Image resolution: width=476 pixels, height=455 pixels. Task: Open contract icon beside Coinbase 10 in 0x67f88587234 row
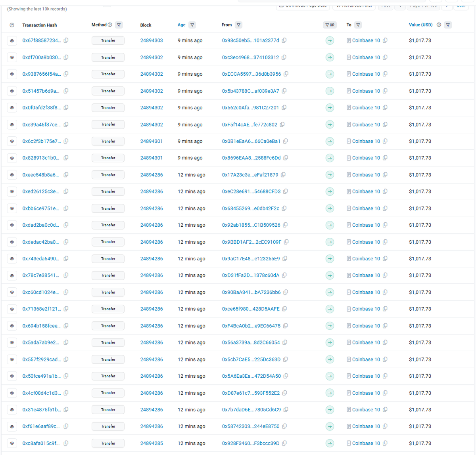[x=349, y=40]
